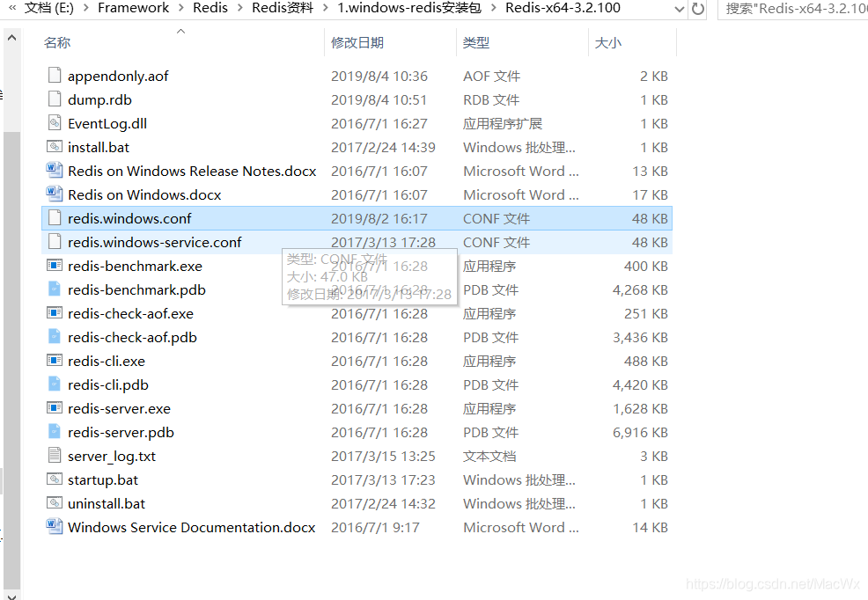Viewport: 868px width, 600px height.
Task: Click the redis-cli.exe application icon
Action: pyautogui.click(x=55, y=361)
